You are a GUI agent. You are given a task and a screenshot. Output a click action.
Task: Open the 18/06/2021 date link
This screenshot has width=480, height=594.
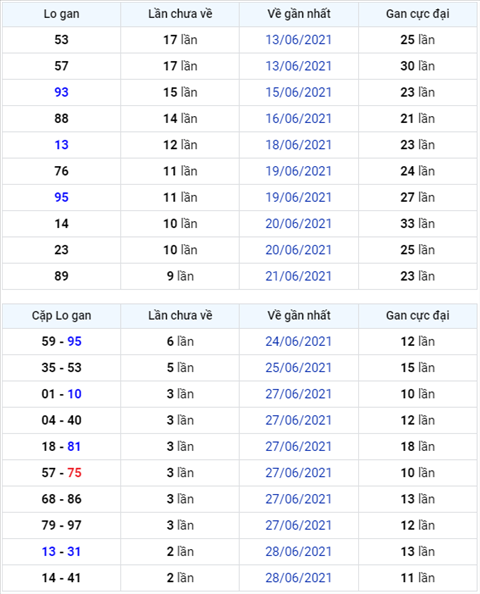(x=299, y=145)
